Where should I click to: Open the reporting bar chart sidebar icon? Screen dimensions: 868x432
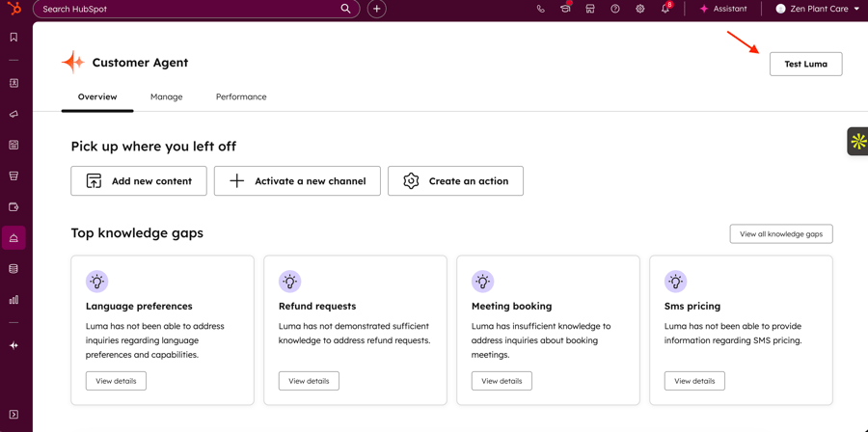[14, 300]
